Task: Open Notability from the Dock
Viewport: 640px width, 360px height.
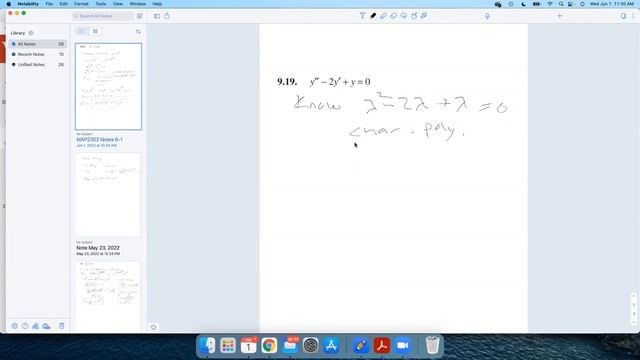Action: (361, 345)
